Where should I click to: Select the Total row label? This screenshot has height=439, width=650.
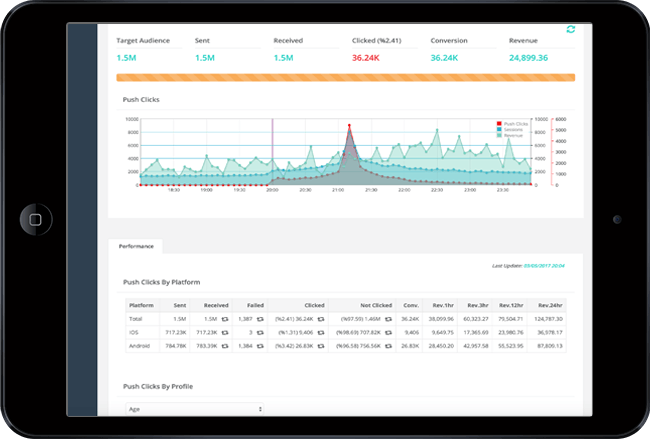coord(136,319)
